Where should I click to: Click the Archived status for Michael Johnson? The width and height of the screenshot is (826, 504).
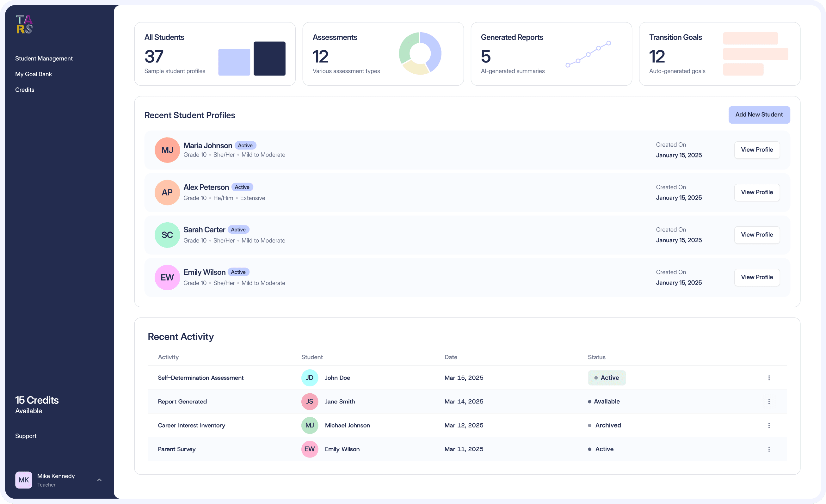point(604,426)
